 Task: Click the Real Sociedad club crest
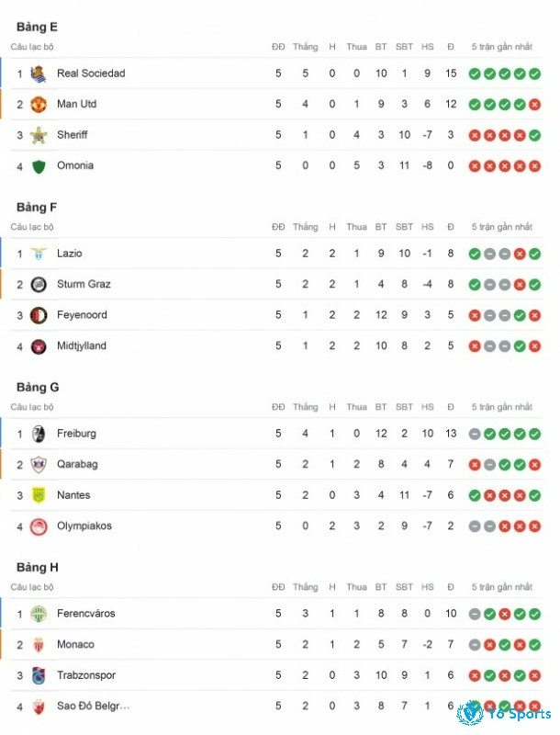click(x=39, y=73)
